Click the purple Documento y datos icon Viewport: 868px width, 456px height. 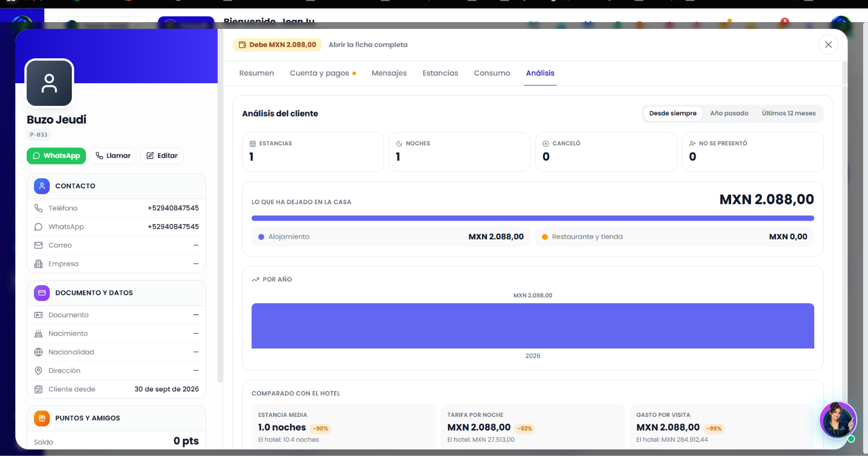point(41,292)
